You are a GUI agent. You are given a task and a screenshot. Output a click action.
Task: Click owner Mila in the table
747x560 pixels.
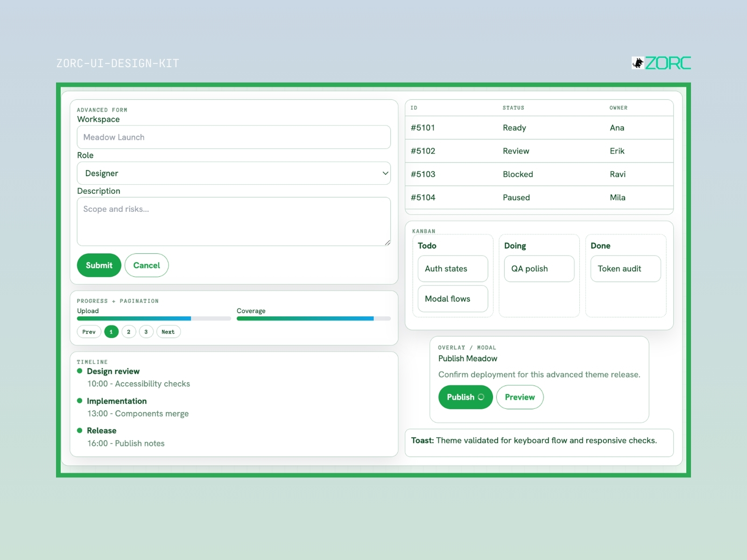click(x=618, y=198)
